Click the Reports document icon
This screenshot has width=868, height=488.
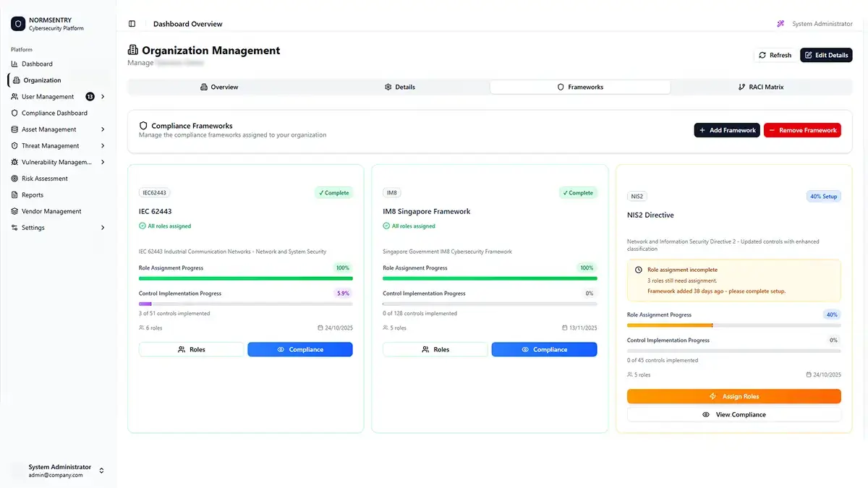click(14, 195)
